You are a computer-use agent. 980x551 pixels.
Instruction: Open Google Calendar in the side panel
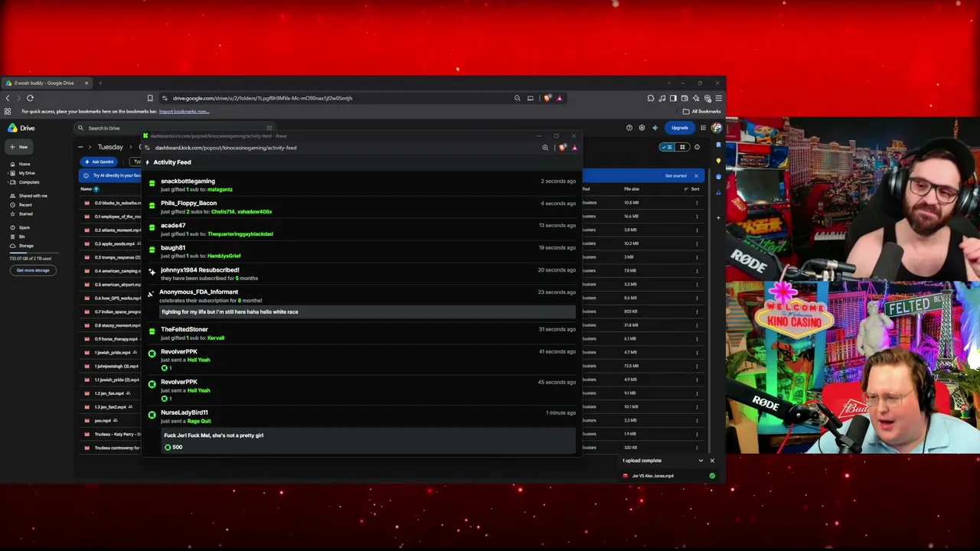(718, 145)
